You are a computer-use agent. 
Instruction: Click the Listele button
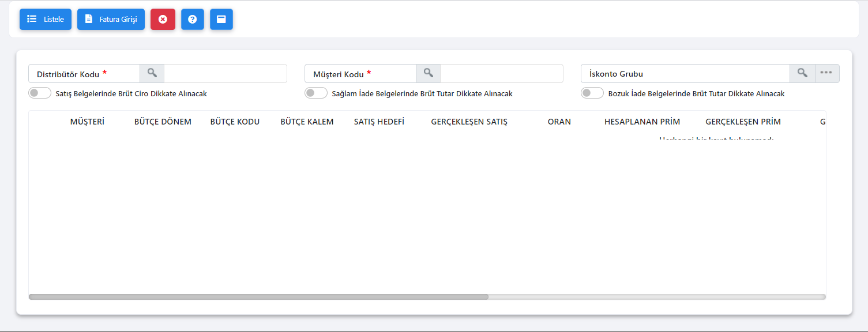pos(46,19)
